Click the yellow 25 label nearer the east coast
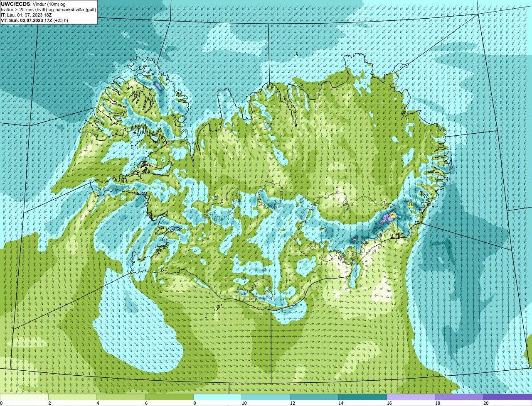532x406 pixels. click(411, 205)
